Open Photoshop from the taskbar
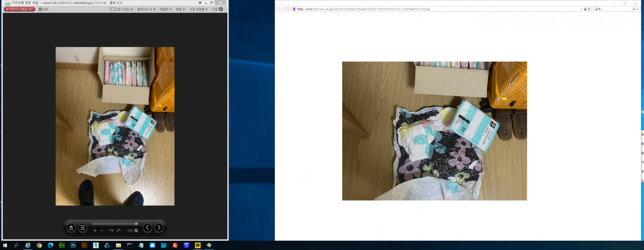Image resolution: width=644 pixels, height=250 pixels. [x=73, y=245]
